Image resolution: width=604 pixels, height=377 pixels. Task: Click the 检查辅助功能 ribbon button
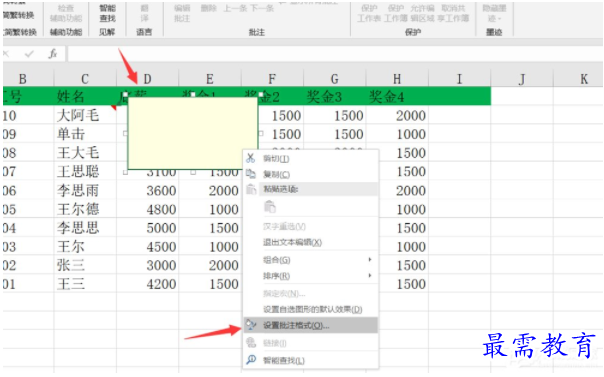66,13
